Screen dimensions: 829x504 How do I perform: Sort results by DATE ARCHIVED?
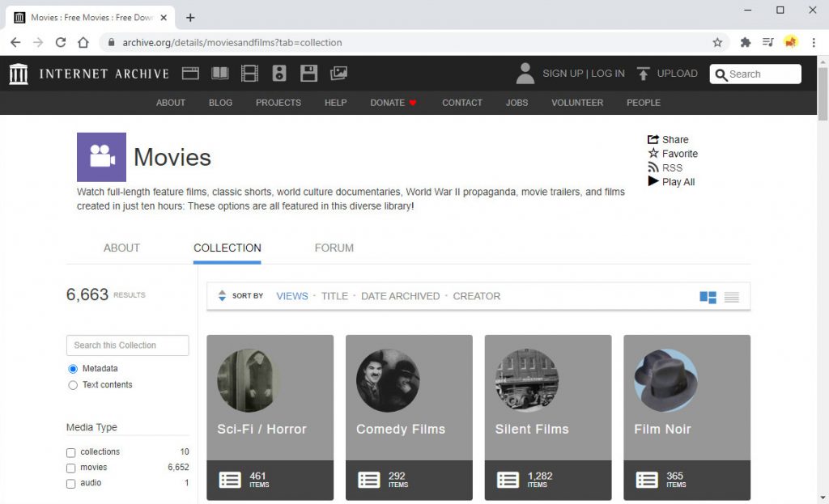tap(400, 296)
